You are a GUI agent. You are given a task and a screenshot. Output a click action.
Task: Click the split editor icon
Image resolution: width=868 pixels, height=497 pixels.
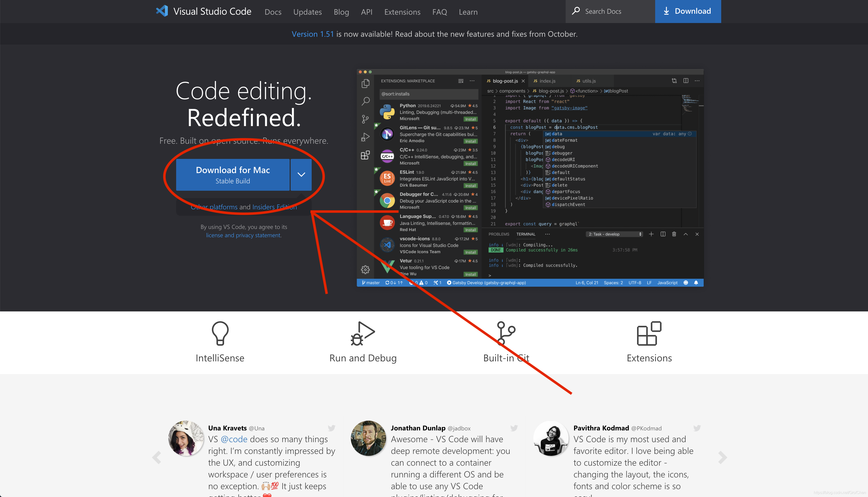coord(685,81)
